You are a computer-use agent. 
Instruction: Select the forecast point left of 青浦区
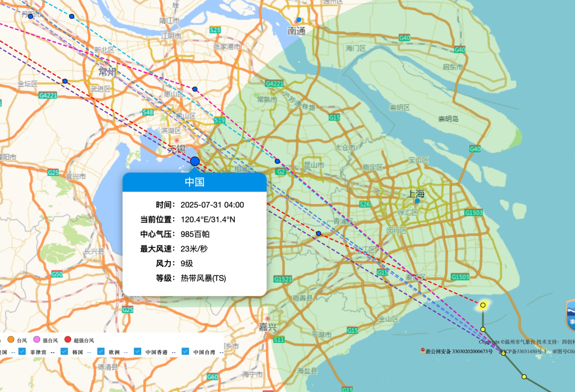318,233
